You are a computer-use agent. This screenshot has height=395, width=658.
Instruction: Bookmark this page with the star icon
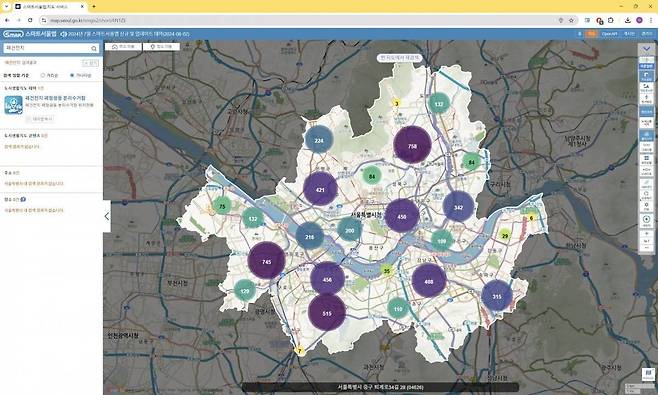[x=571, y=20]
